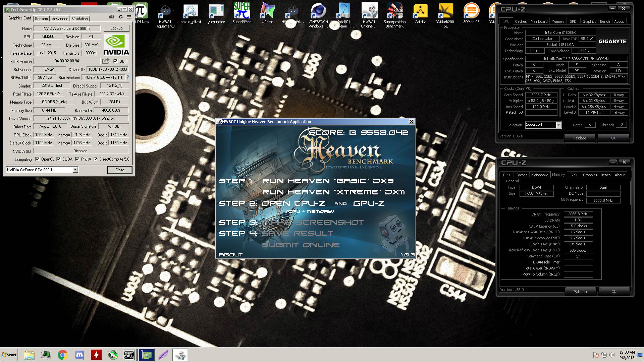Open the HWBOT Aquamark3 desktop shortcut
644x362 pixels.
(165, 15)
